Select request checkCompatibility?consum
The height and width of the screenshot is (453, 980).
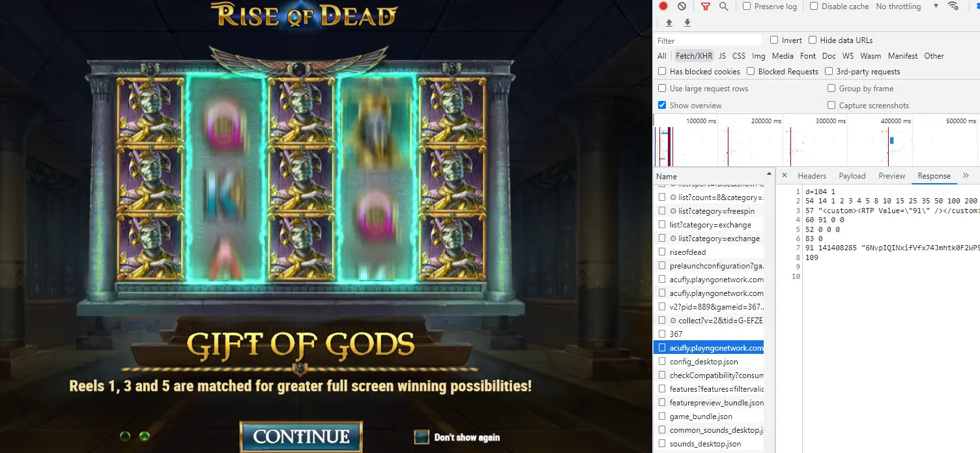tap(709, 375)
